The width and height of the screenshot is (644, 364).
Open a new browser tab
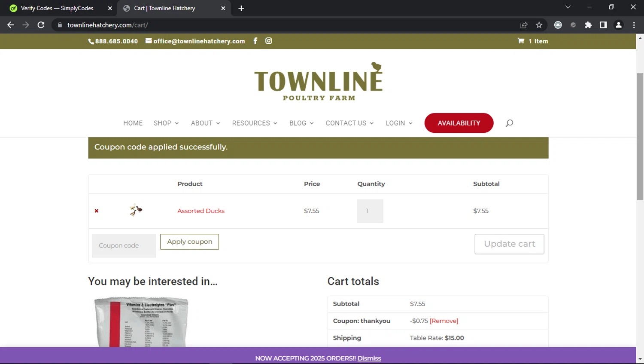pyautogui.click(x=241, y=8)
